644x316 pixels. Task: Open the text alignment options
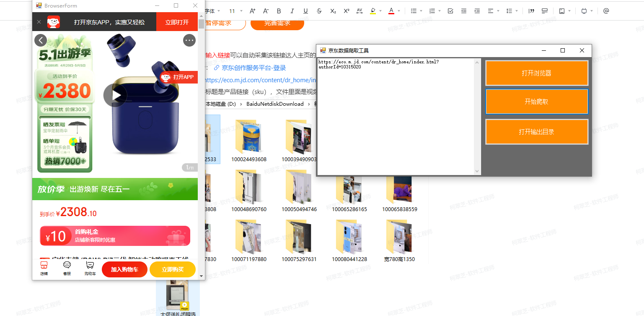coord(490,11)
